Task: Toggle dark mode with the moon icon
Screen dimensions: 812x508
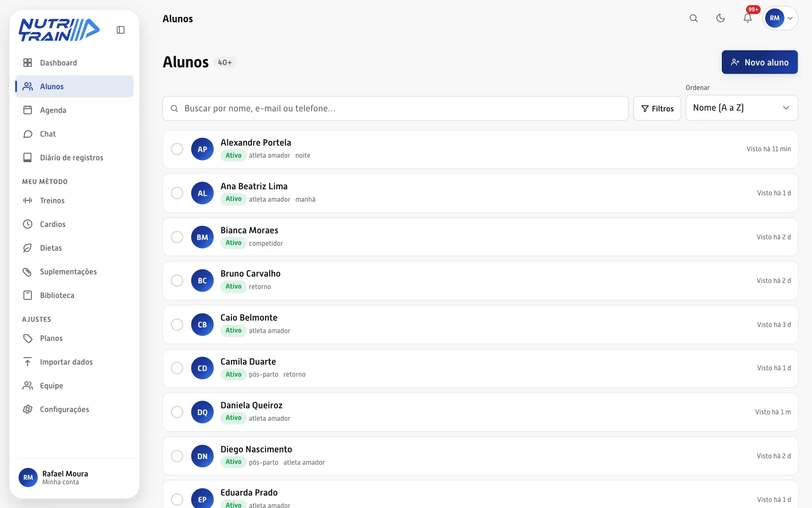Action: click(x=720, y=18)
